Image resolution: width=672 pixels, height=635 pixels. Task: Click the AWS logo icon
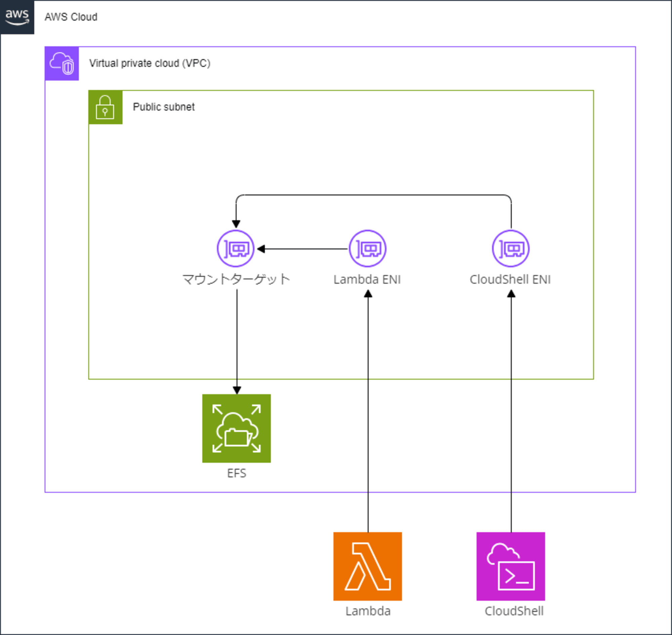coord(17,17)
